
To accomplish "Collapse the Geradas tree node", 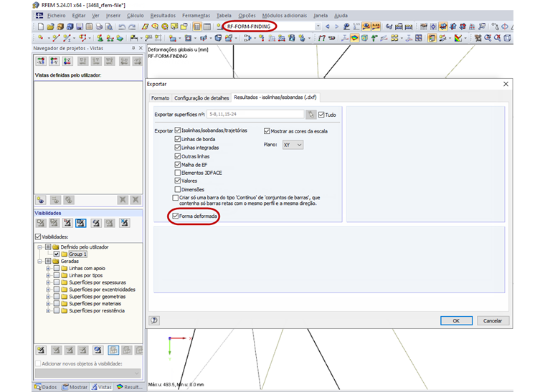I will tap(40, 261).
